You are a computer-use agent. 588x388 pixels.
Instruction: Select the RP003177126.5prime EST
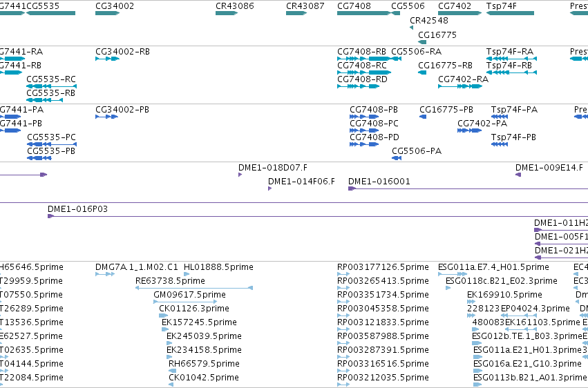(343, 275)
